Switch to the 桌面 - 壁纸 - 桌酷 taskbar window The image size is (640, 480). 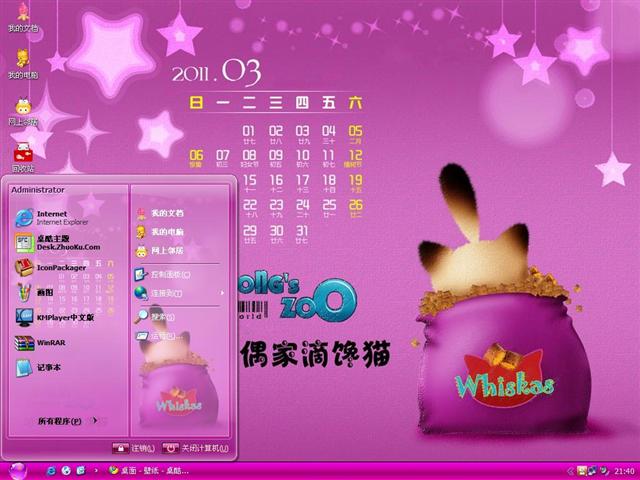coord(149,471)
